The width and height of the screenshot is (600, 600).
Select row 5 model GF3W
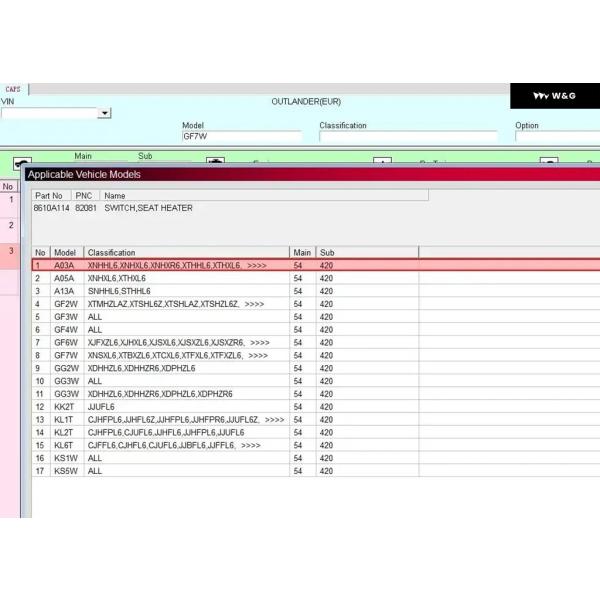coord(66,317)
